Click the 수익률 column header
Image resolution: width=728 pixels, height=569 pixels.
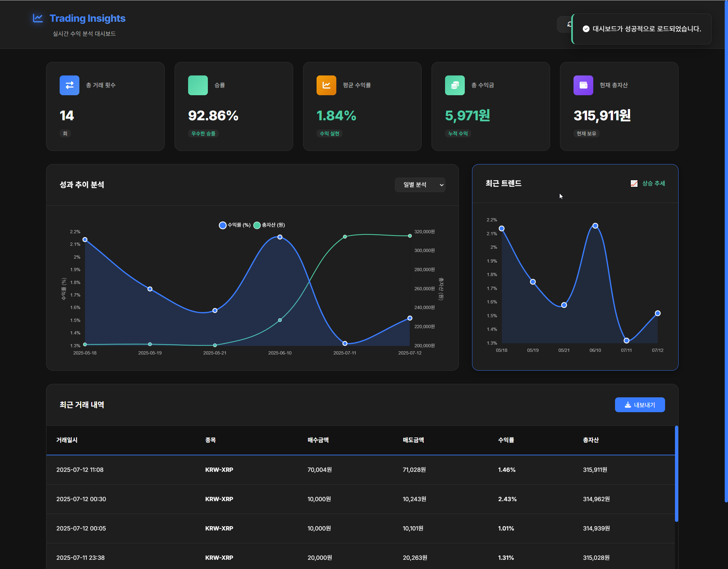click(506, 440)
